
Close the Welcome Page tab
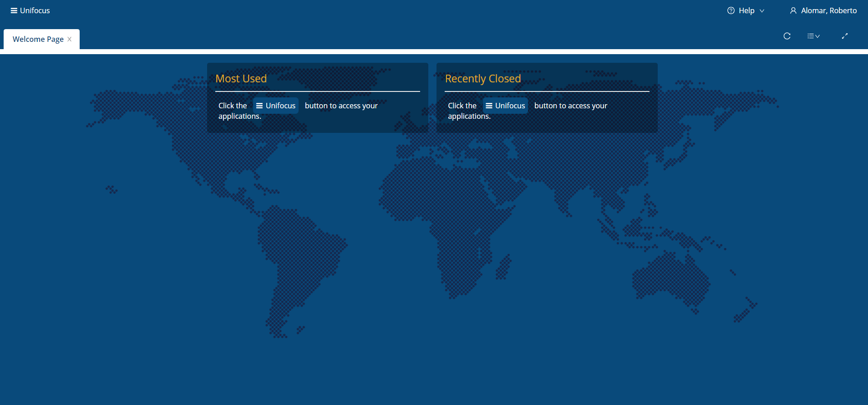coord(70,39)
